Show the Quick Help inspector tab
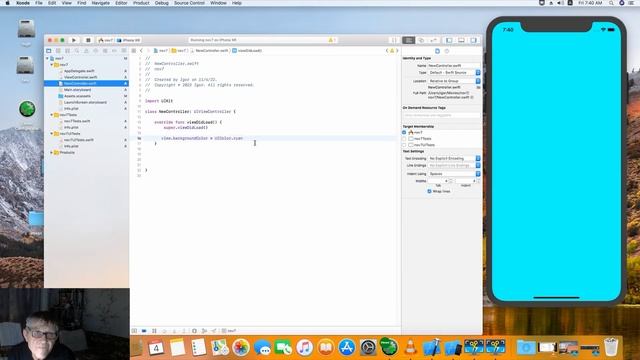 pos(447,51)
